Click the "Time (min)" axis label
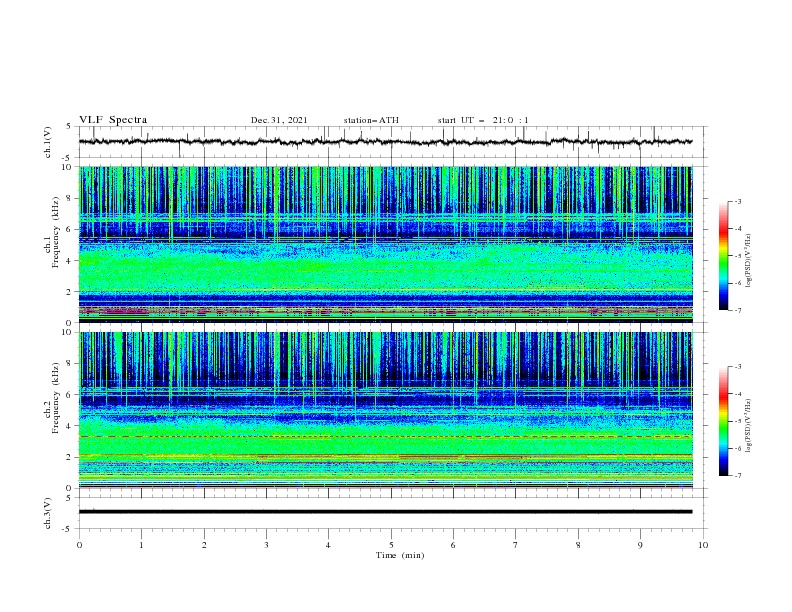The image size is (792, 612). pyautogui.click(x=400, y=555)
